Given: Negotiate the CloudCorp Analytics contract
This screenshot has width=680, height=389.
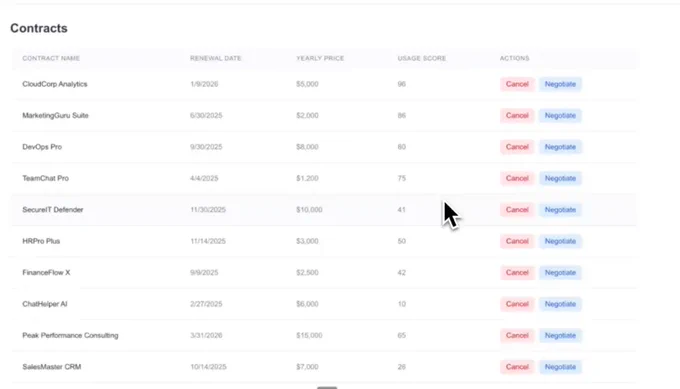Looking at the screenshot, I should (x=560, y=84).
